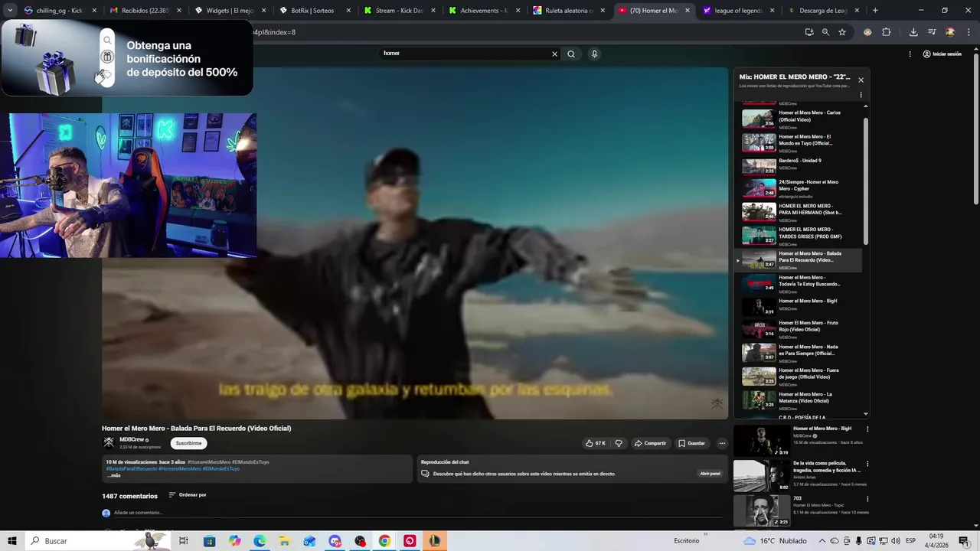Select Todavía Te Estoy Buscando playlist item
The image size is (980, 551).
[x=799, y=283]
